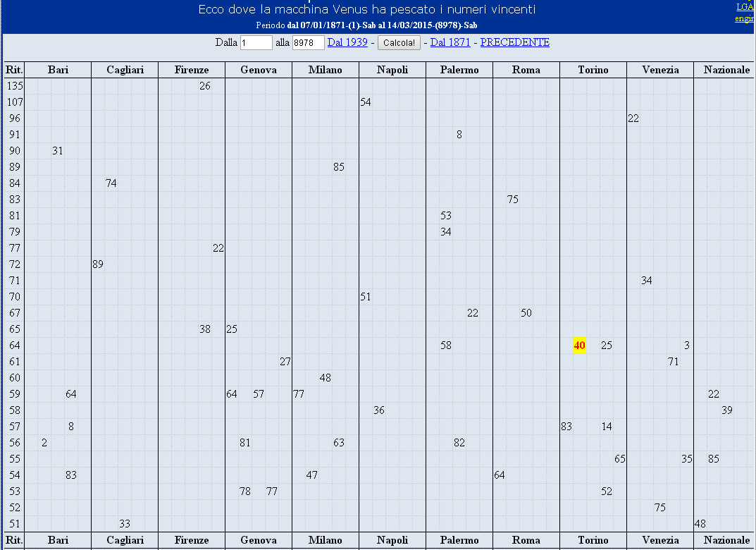
Task: Click the Calcola! button
Action: (399, 42)
